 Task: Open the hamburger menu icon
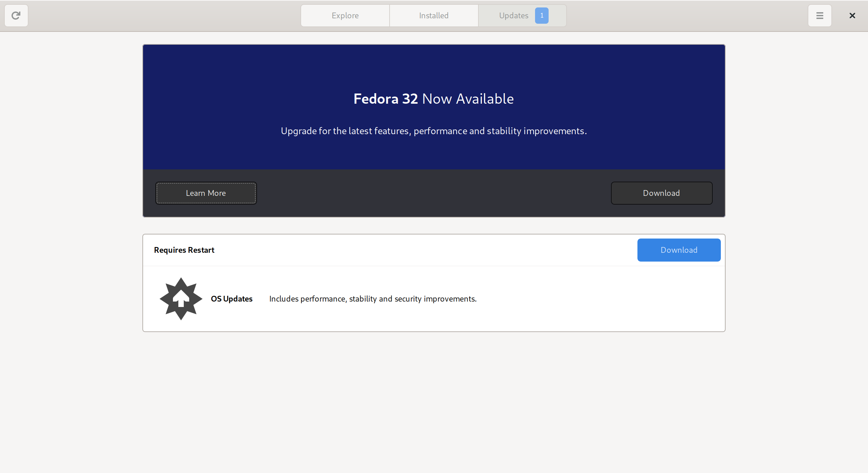point(820,16)
